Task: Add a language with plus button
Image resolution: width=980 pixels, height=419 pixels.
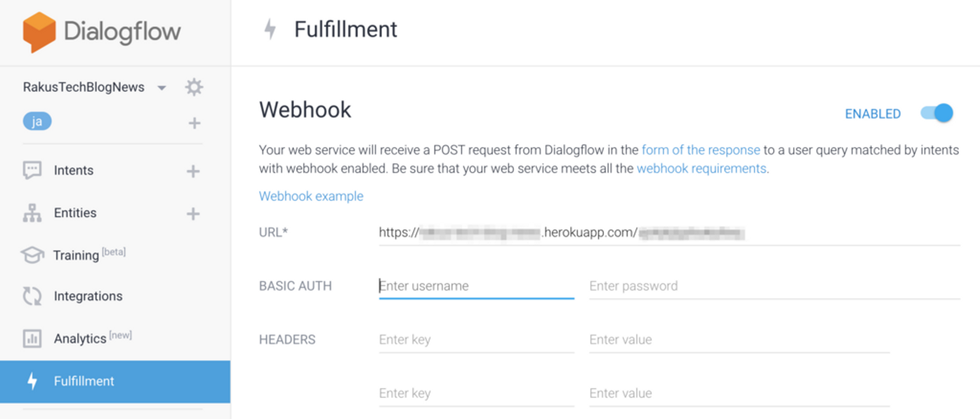Action: pyautogui.click(x=195, y=123)
